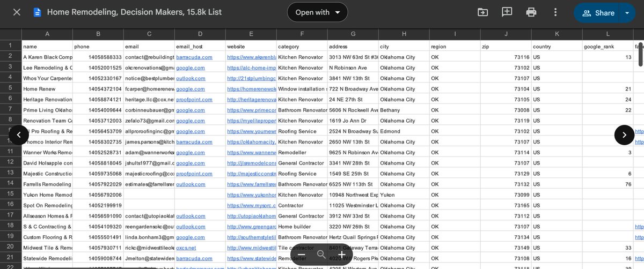Screen dimensions: 644x269
Task: Go to previous file with left arrow
Action: tap(19, 135)
